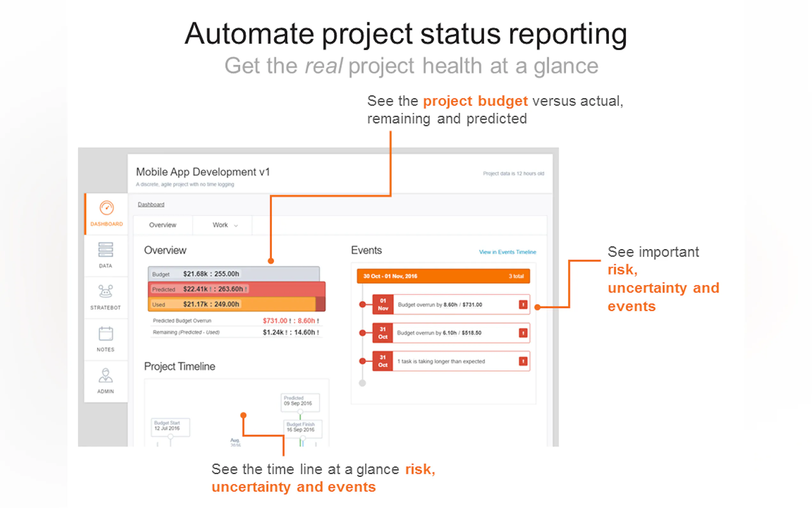
Task: Click the Dashboard breadcrumb link
Action: 151,204
